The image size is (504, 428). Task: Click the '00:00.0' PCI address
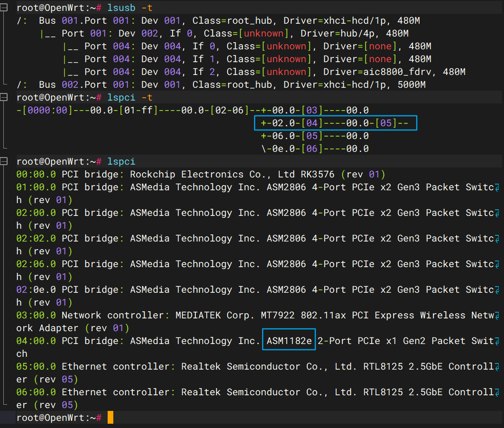coord(36,174)
